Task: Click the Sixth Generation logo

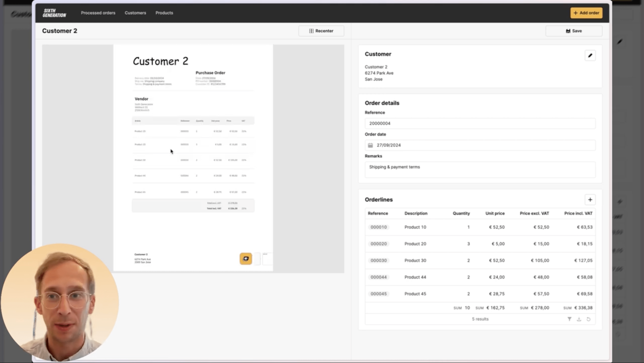Action: point(54,13)
